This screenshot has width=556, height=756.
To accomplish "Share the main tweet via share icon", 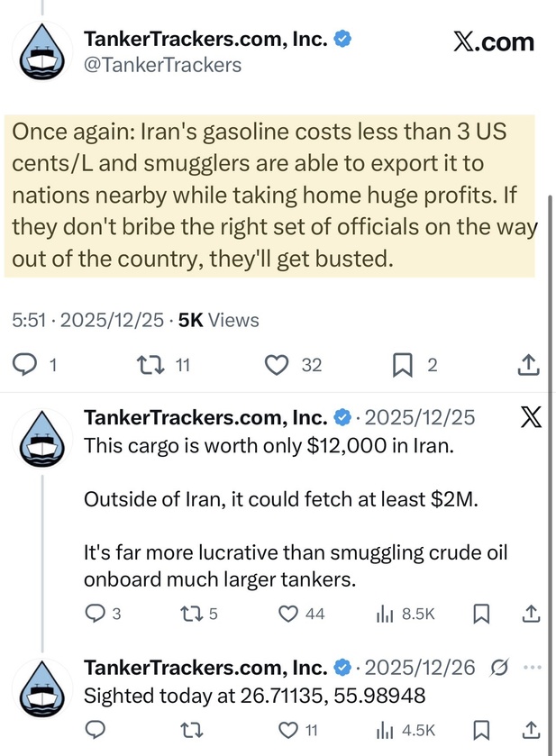I will point(529,365).
